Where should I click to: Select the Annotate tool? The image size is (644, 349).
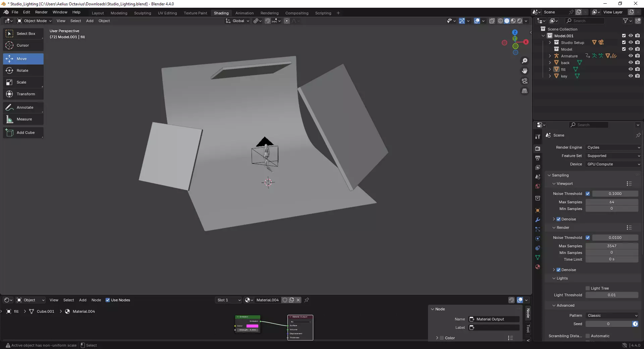tap(23, 107)
